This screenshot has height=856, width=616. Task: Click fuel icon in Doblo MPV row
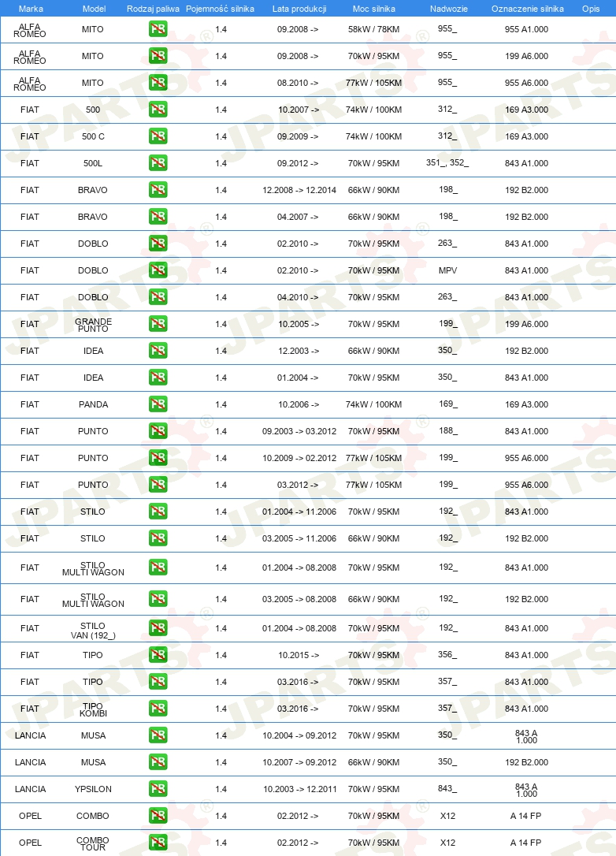point(158,270)
